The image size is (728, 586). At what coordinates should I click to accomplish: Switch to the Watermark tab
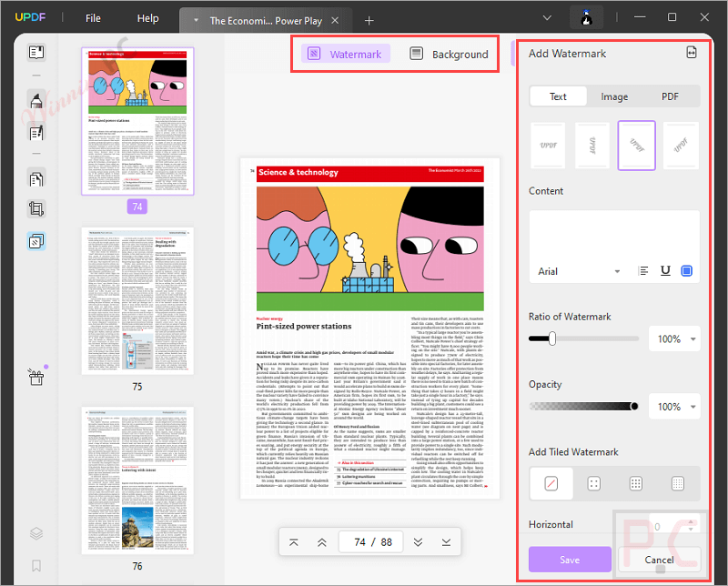click(346, 54)
